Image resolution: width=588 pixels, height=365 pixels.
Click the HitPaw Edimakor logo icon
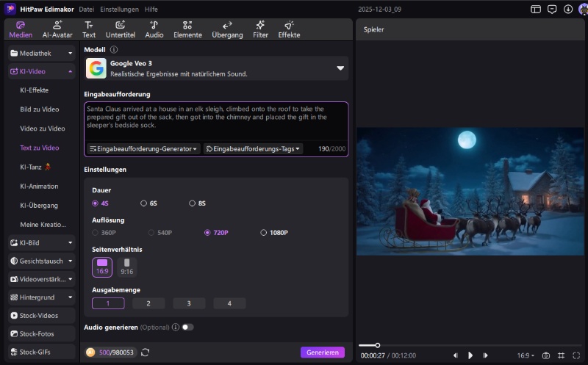pyautogui.click(x=10, y=9)
